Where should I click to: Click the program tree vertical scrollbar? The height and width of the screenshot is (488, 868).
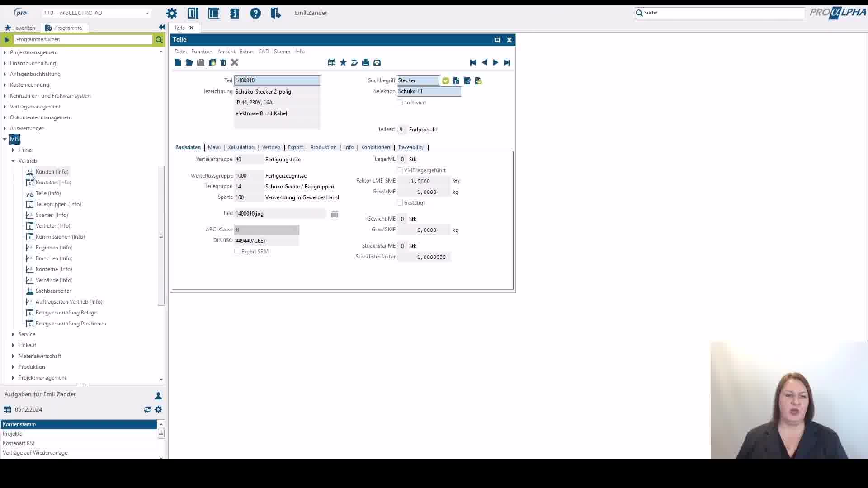pyautogui.click(x=161, y=236)
